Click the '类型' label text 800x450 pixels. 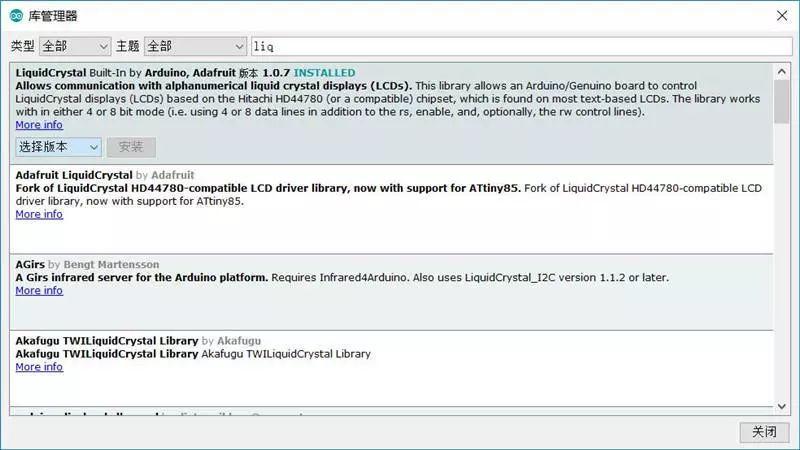[22, 46]
